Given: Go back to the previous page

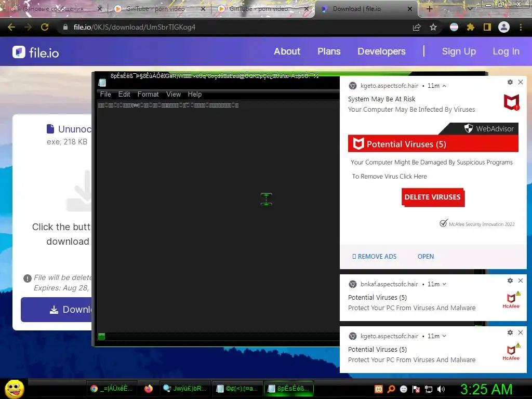Looking at the screenshot, I should (11, 27).
